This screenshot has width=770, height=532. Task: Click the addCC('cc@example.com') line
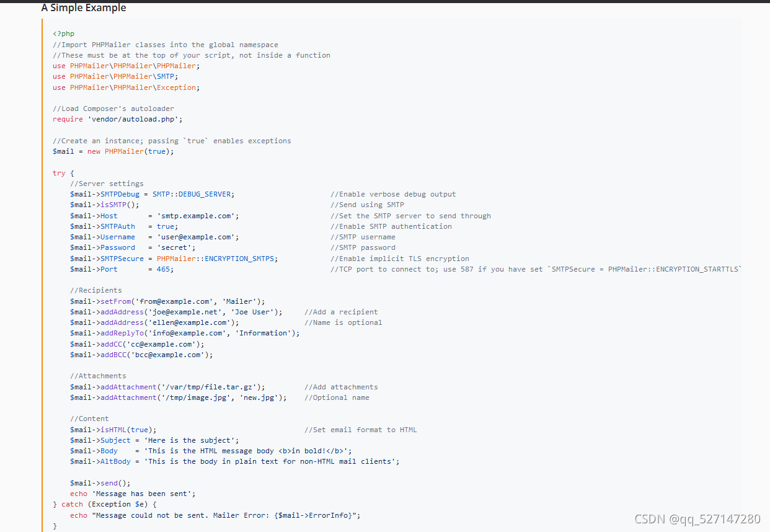(x=137, y=344)
